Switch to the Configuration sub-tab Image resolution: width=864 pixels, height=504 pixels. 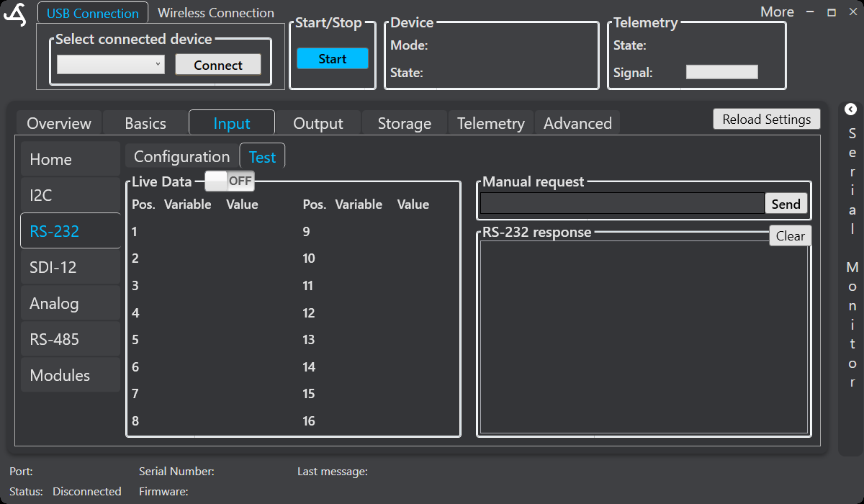click(x=182, y=156)
